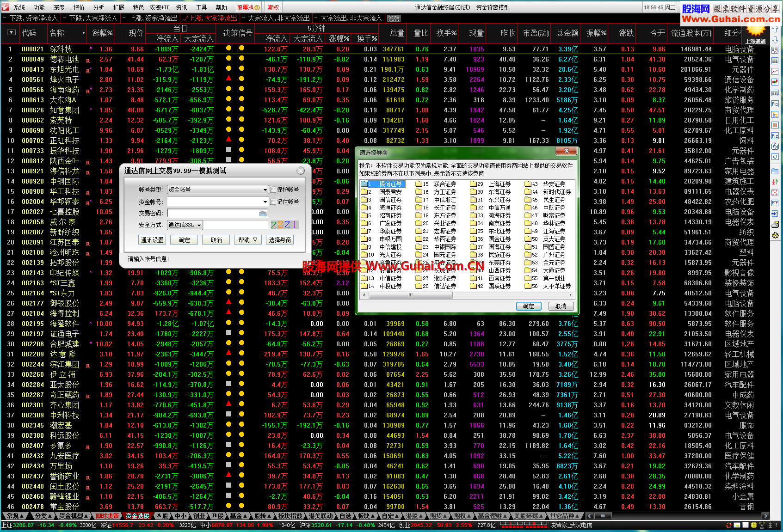Click the colored grid table icon in sidebar
This screenshot has width=783, height=532.
775,61
